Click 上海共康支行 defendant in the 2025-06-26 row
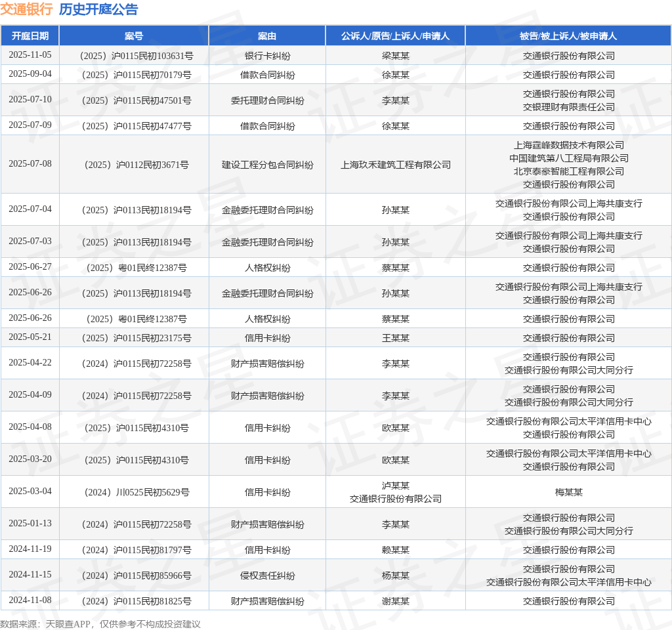Viewport: 672px width, 630px height. (569, 287)
